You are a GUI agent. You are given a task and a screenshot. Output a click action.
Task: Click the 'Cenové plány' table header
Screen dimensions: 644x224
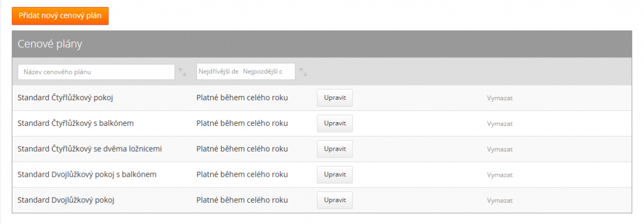(x=50, y=44)
